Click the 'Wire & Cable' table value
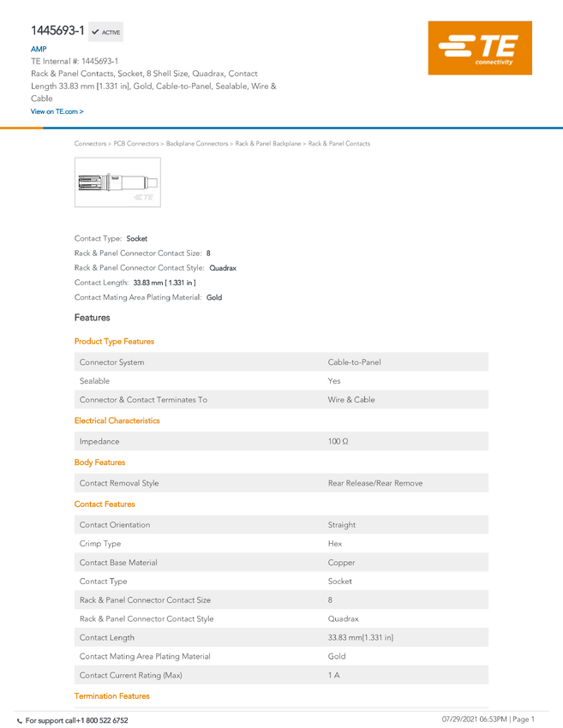 tap(351, 400)
